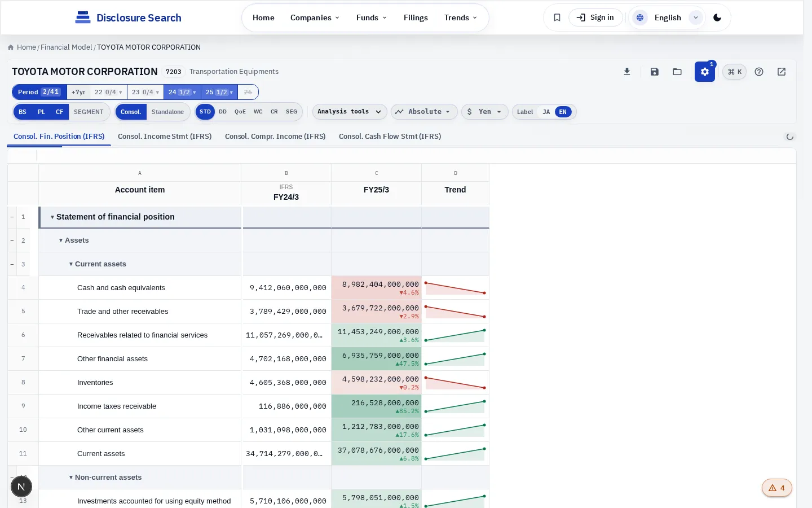This screenshot has height=508, width=812.
Task: Open Absolute display mode dropdown
Action: pos(424,112)
